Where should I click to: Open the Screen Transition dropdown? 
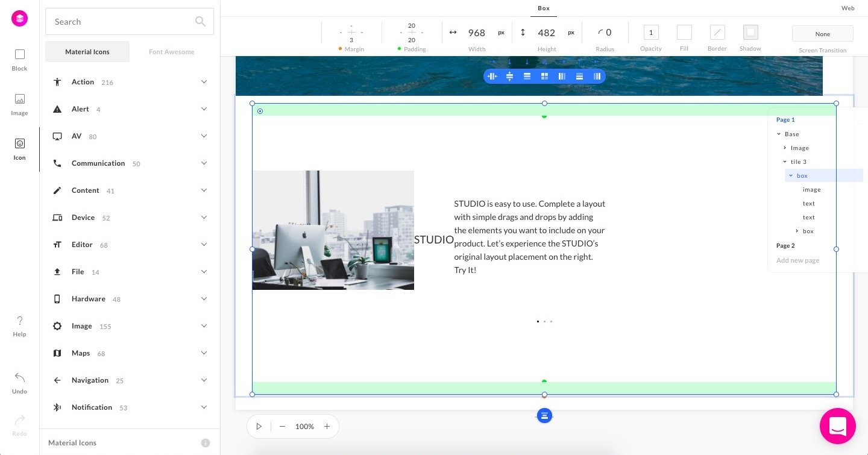click(822, 34)
